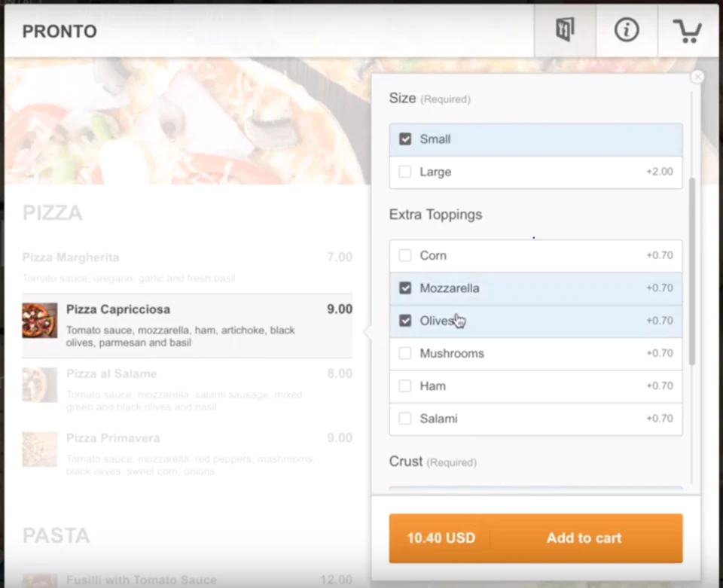Click the Pizza Capricciosa thumbnail image

click(x=39, y=320)
